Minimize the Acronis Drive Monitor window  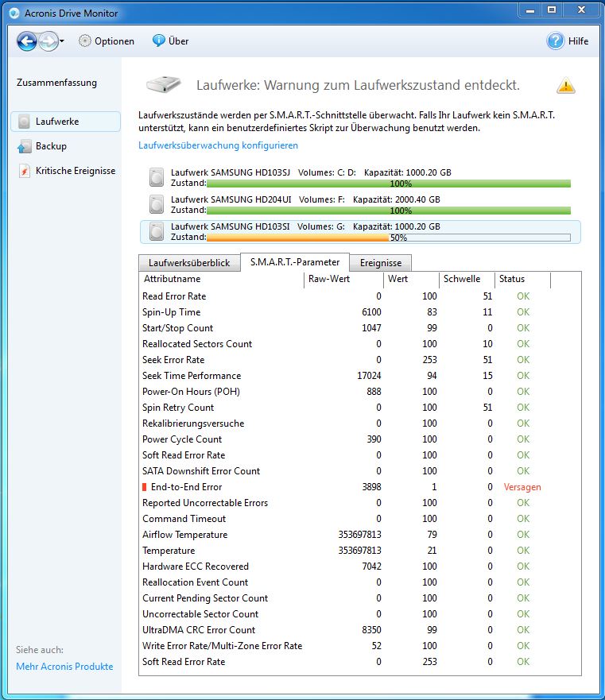[x=530, y=10]
